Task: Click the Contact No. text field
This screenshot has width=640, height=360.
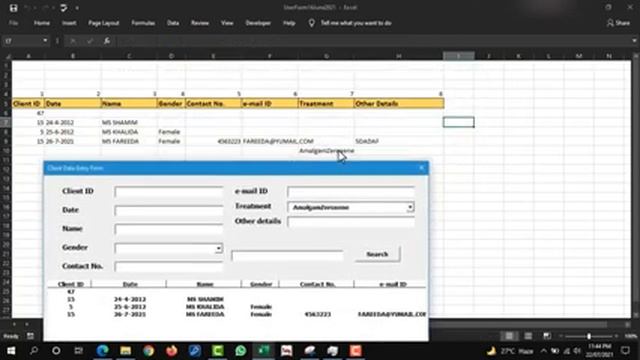Action: coord(169,267)
